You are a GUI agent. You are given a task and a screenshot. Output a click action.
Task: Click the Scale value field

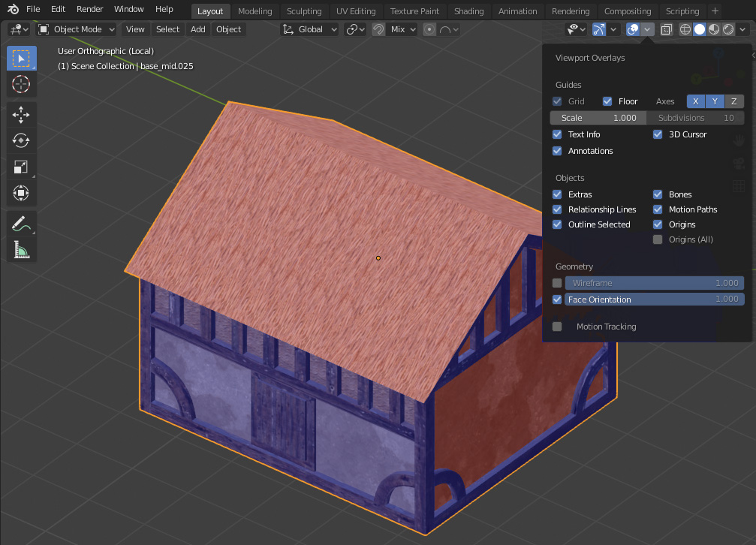598,118
